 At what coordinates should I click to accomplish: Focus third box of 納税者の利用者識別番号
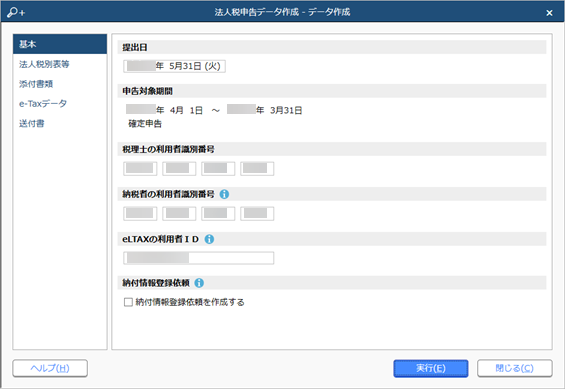218,213
